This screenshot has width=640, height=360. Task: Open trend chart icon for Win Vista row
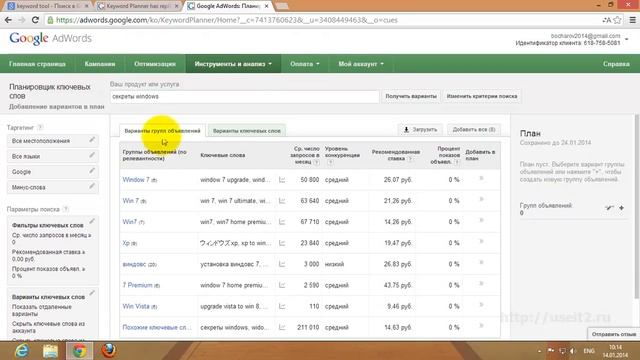pos(282,306)
